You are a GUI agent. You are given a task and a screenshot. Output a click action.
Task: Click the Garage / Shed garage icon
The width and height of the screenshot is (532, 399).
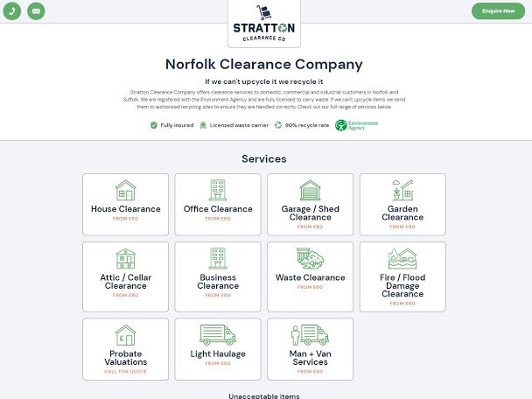(310, 191)
